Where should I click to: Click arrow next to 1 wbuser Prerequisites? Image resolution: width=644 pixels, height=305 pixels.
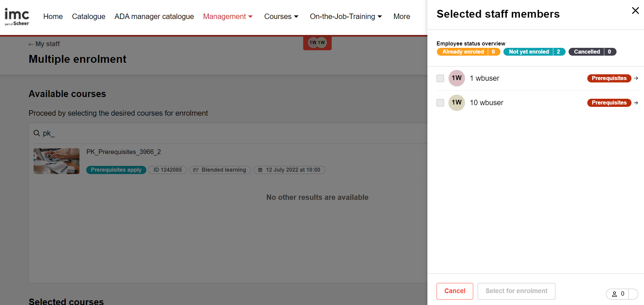click(636, 78)
